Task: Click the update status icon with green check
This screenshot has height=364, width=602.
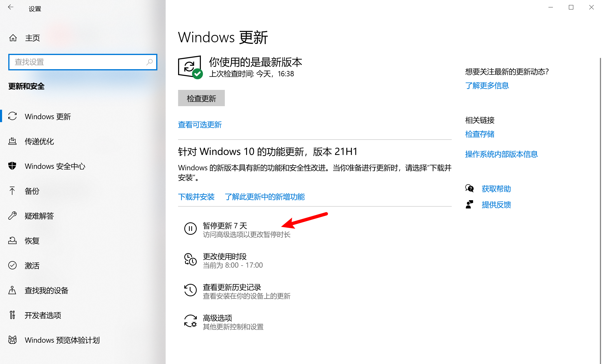Action: pyautogui.click(x=191, y=67)
